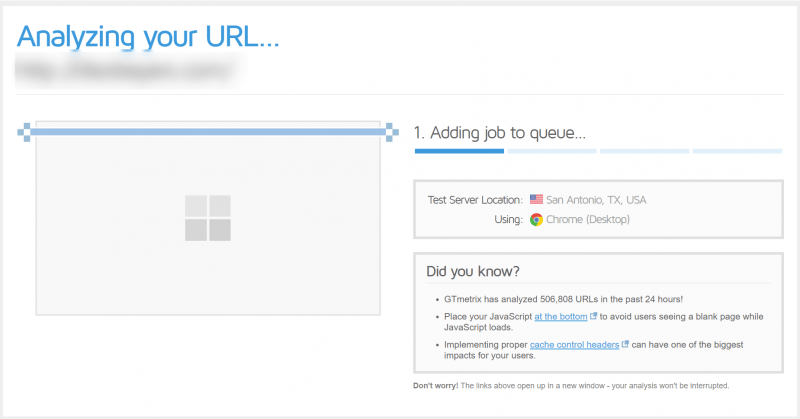Click external-link icon beside "cache control headers"

click(626, 345)
